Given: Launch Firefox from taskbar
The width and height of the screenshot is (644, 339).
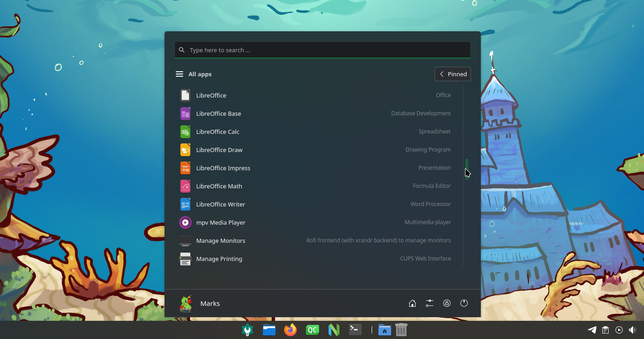Looking at the screenshot, I should click(x=291, y=330).
